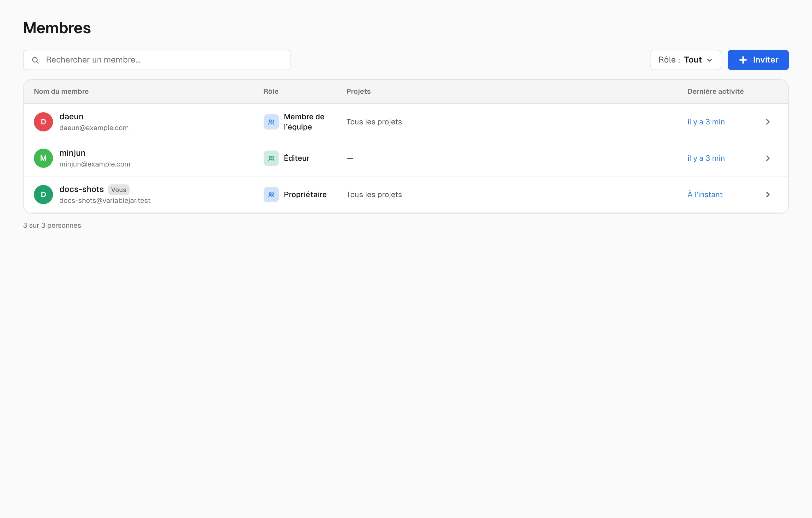Open minjun's row chevron arrow

[x=768, y=158]
